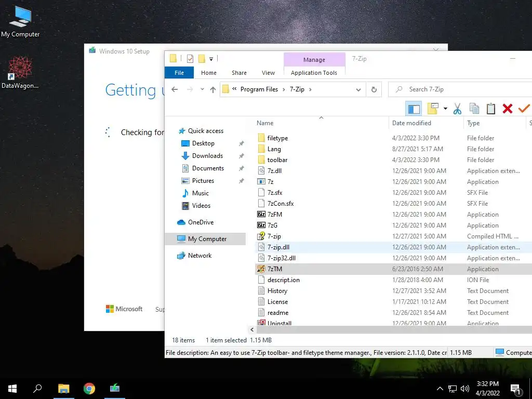Go back with the left arrow
Viewport: 532px width, 399px height.
point(175,89)
